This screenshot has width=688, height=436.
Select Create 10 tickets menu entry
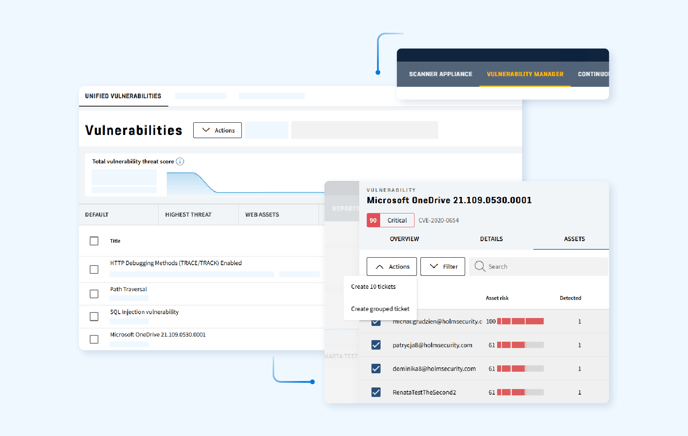pos(373,286)
